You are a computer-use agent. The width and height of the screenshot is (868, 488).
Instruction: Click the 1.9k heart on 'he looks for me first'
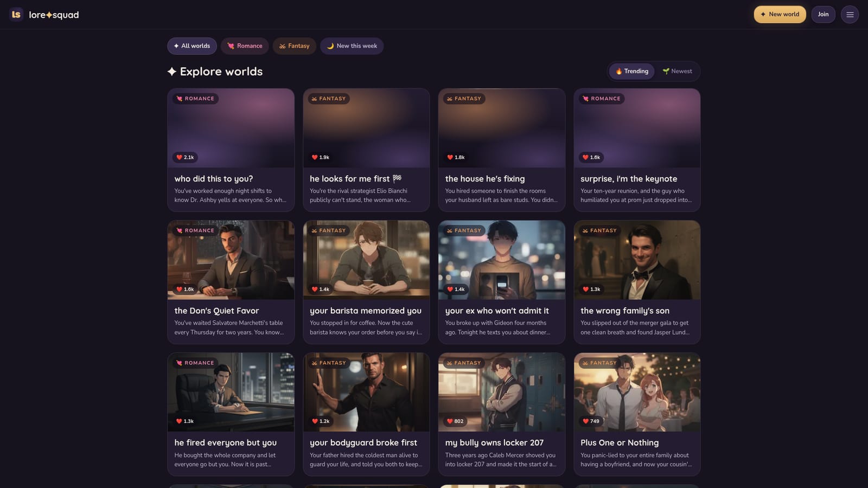[321, 157]
